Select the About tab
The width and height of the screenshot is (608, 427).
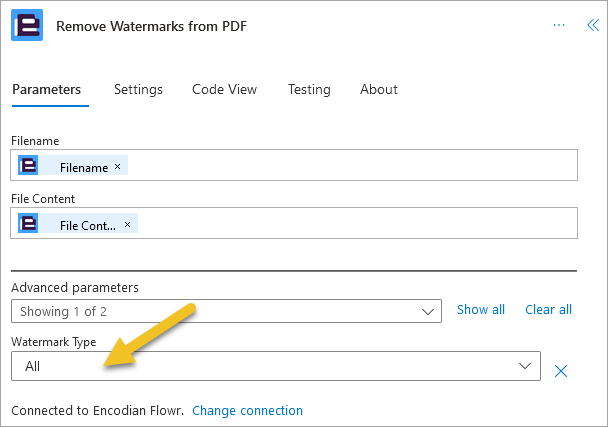(379, 89)
